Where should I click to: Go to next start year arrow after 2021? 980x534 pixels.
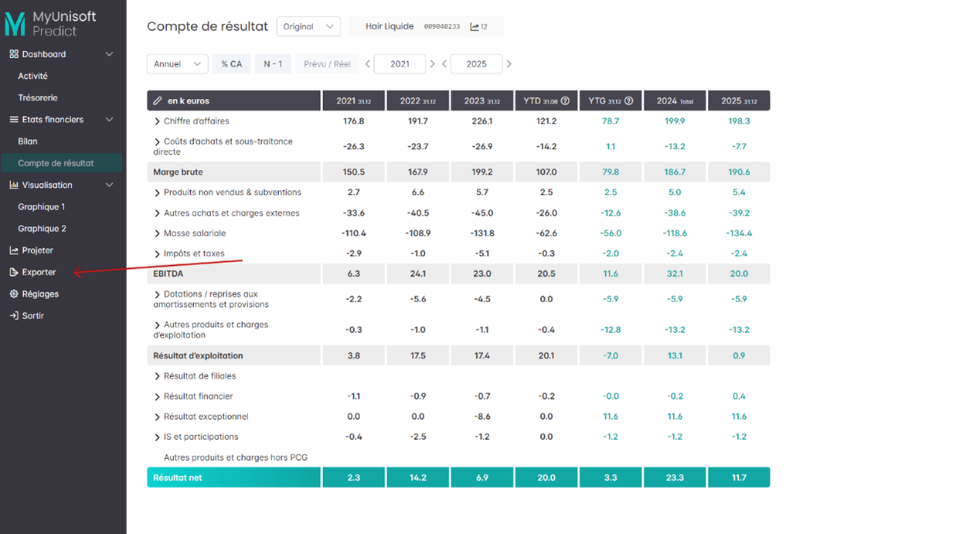tap(432, 64)
